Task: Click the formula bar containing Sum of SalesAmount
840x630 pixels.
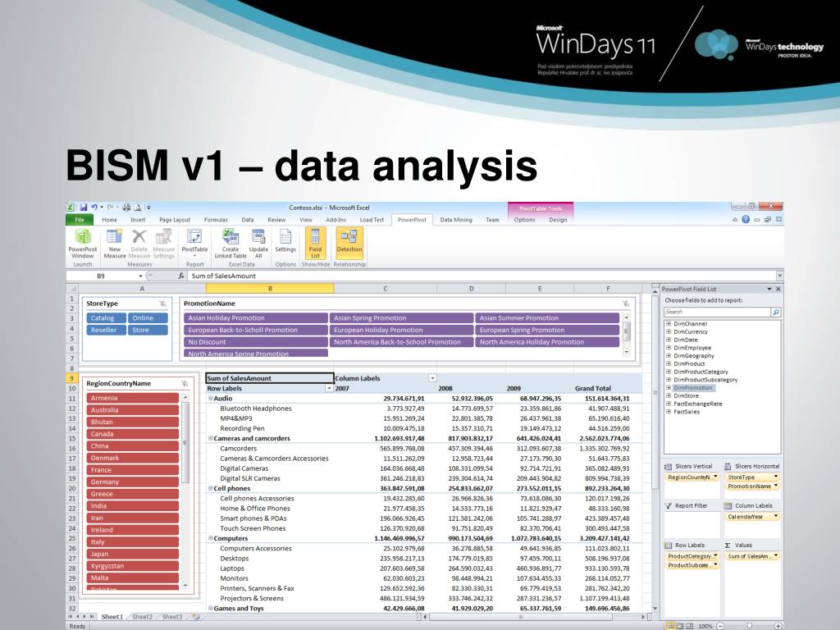Action: point(482,276)
